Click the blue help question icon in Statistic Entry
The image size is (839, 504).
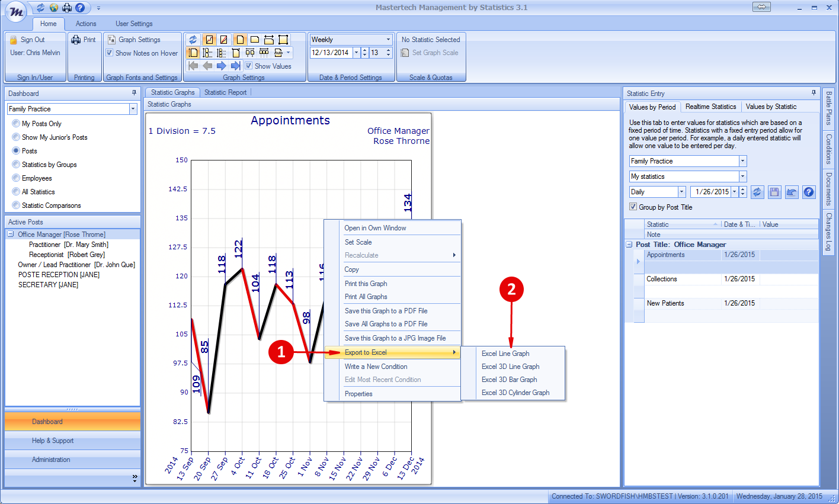click(x=809, y=192)
